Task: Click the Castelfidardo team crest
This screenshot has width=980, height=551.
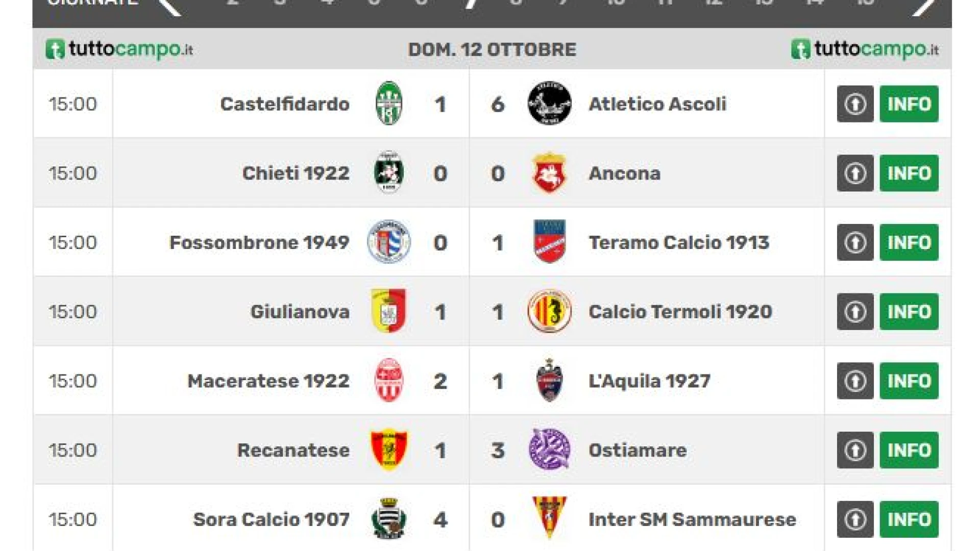Action: point(388,104)
